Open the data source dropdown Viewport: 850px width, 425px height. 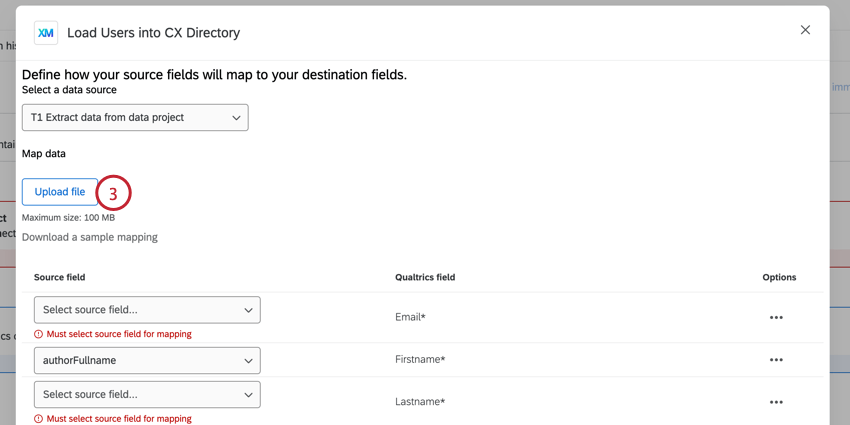[x=135, y=117]
